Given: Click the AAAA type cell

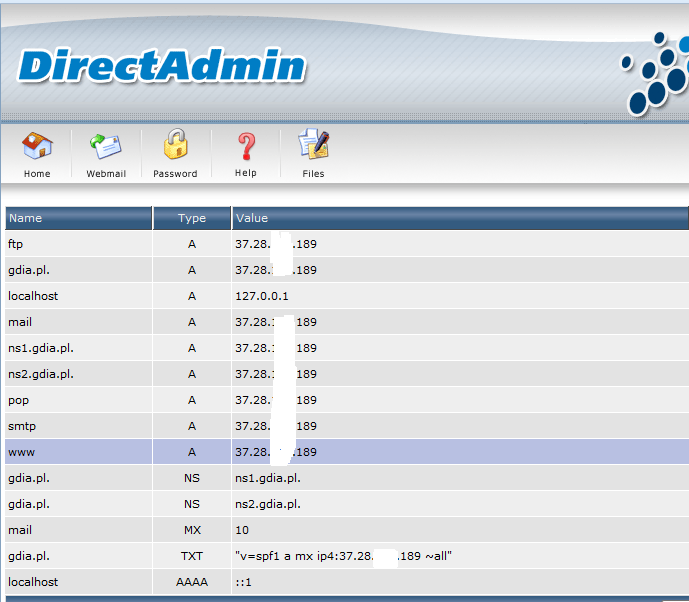Looking at the screenshot, I should (x=192, y=582).
